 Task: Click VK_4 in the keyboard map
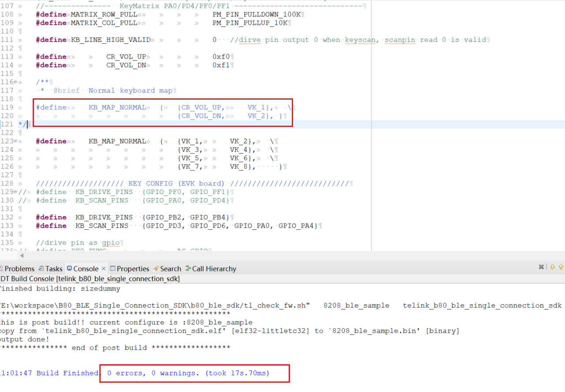click(239, 149)
